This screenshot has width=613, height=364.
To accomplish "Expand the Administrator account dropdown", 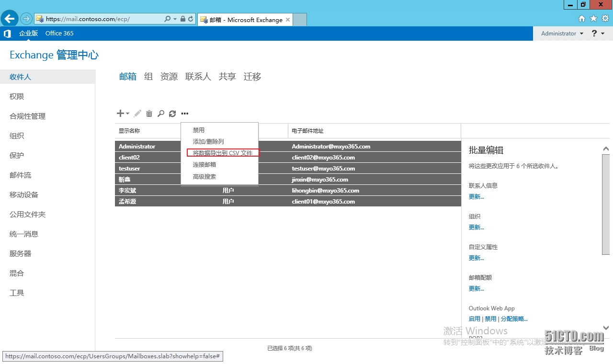I will point(562,34).
